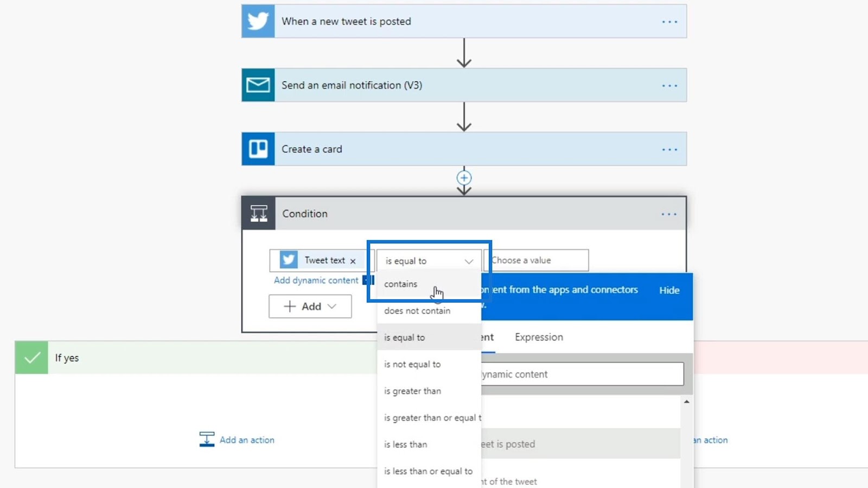Insert a new step via the plus circle

pyautogui.click(x=464, y=178)
